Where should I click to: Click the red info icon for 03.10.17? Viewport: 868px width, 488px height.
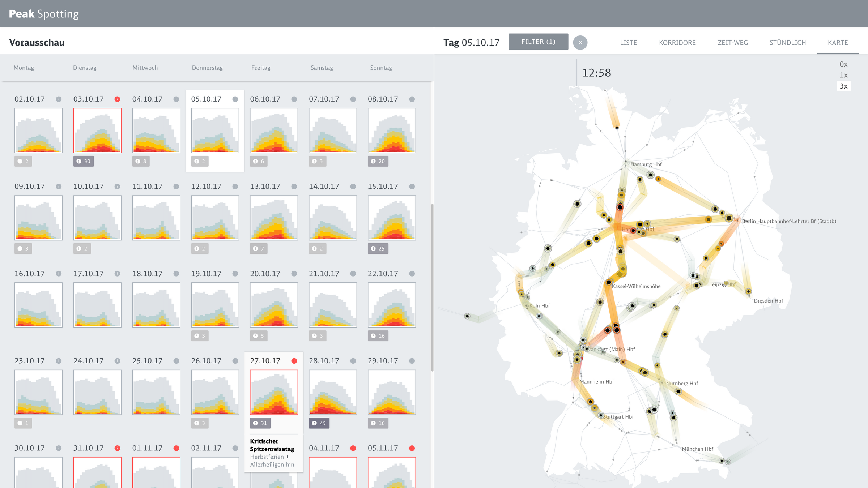point(117,99)
